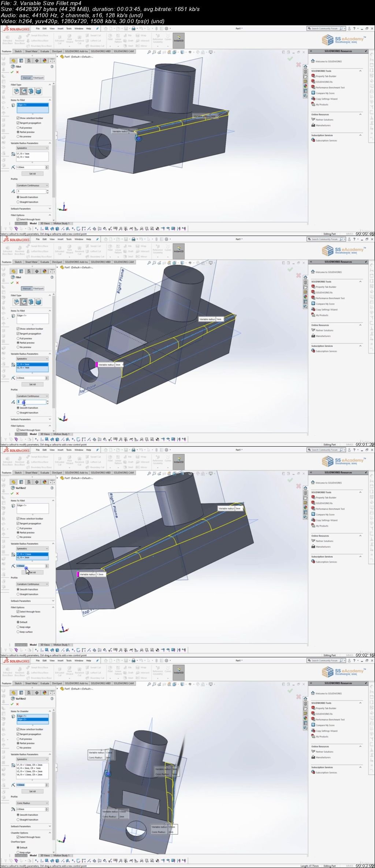Click Set All button in 00:03:02 frame
The image size is (375, 868).
33,791
